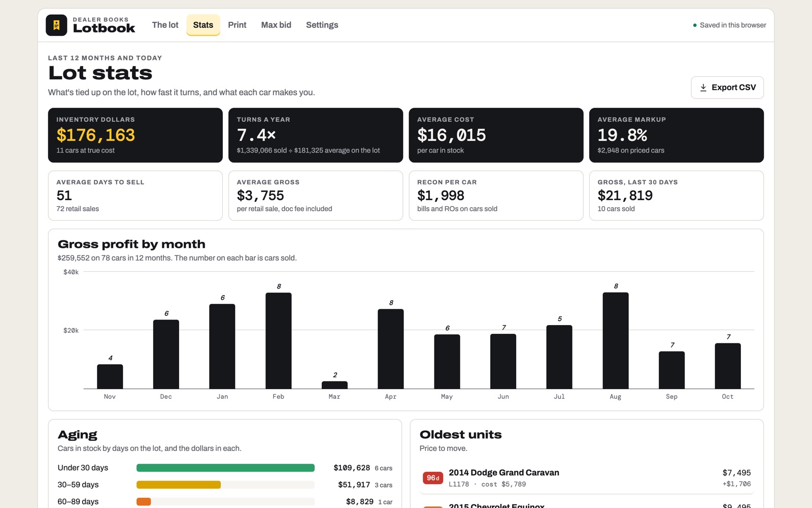Go to the Settings tab

(x=322, y=25)
